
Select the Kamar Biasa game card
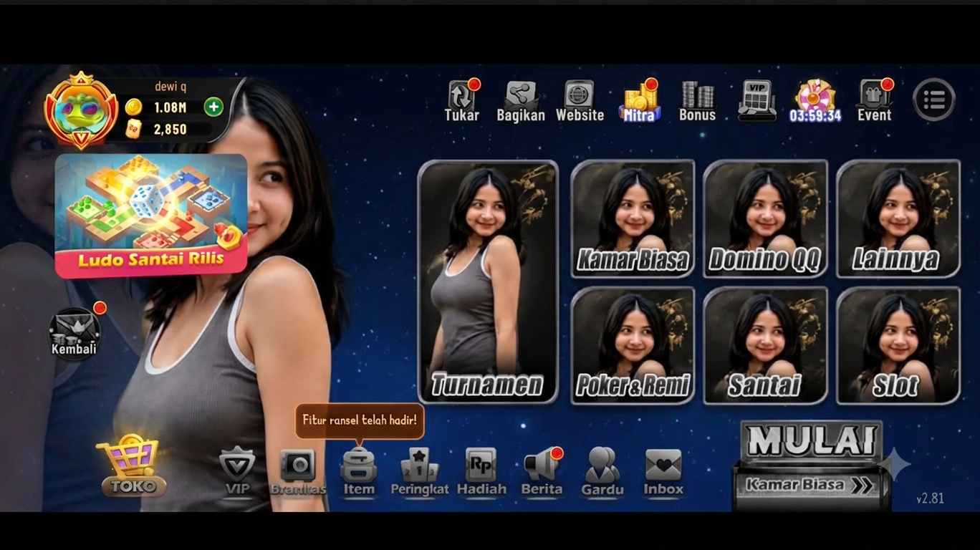[x=633, y=218]
